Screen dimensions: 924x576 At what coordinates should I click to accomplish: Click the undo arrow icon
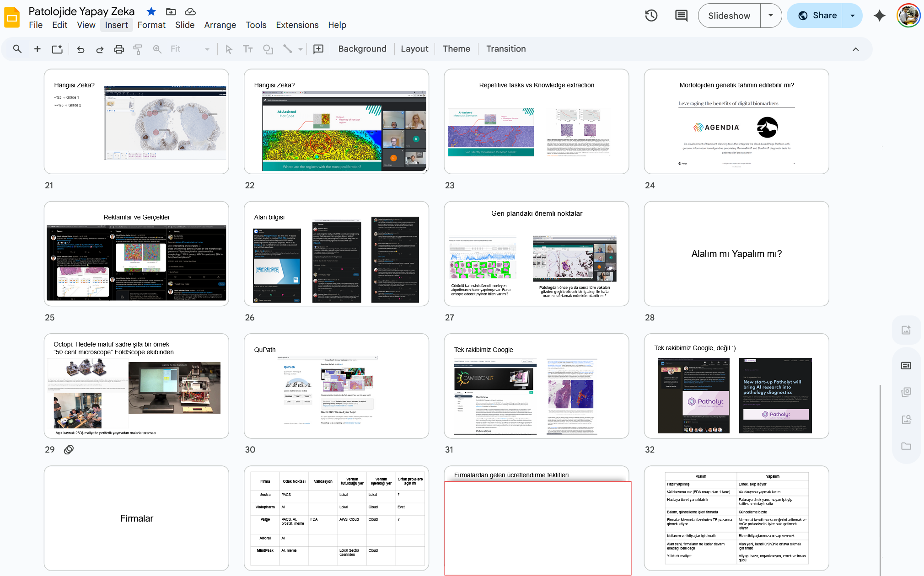pyautogui.click(x=81, y=49)
